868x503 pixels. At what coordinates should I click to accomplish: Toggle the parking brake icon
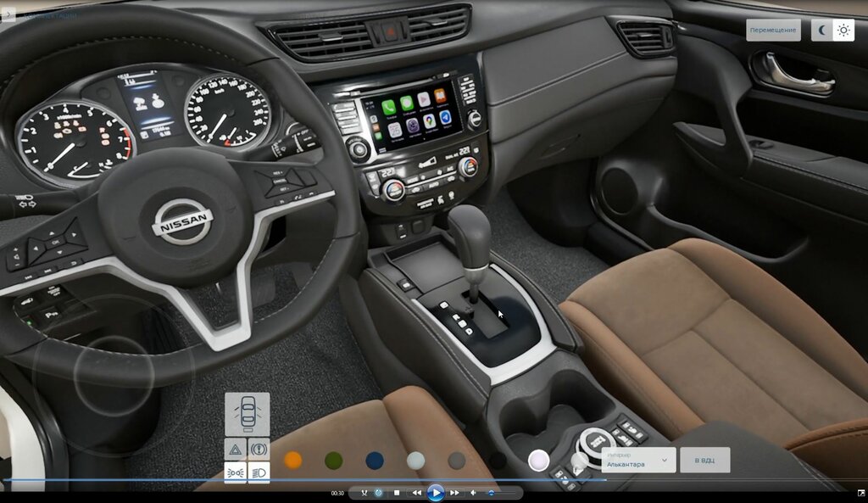point(259,450)
